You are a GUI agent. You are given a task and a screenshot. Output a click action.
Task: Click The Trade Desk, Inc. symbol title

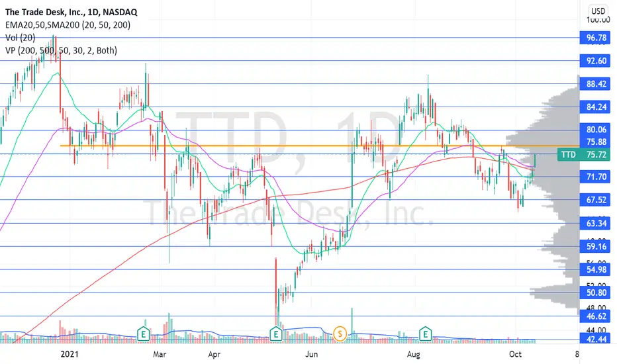[x=71, y=12]
